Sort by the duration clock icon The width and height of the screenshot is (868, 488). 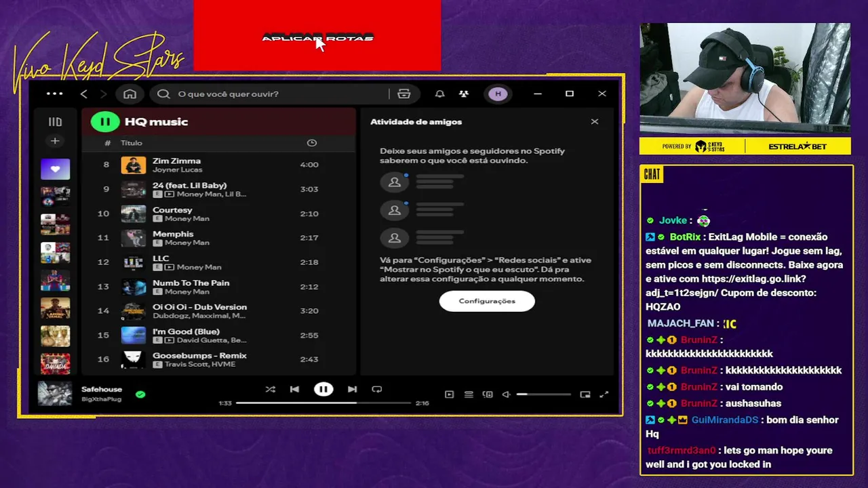(312, 143)
